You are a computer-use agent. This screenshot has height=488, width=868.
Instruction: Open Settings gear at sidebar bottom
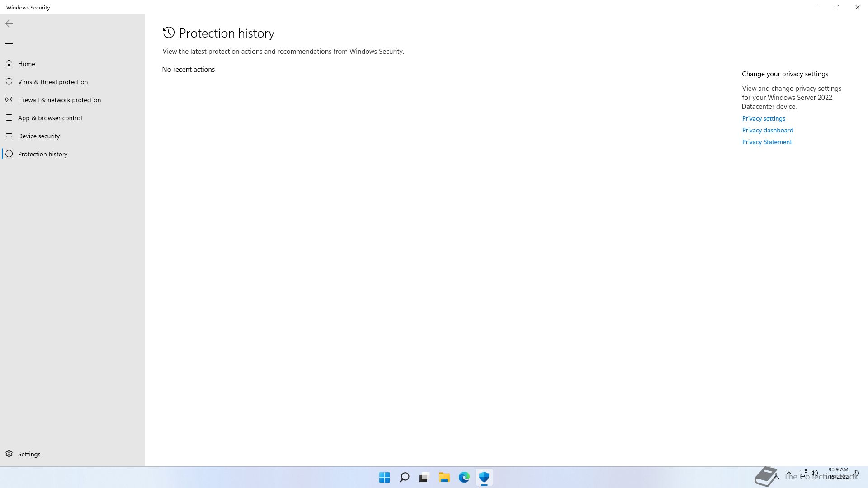click(x=9, y=454)
